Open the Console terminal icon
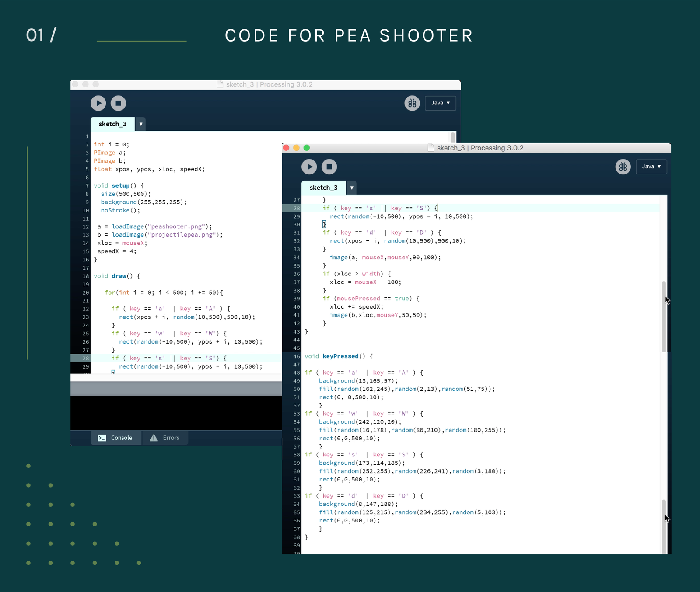This screenshot has height=592, width=700. click(102, 438)
